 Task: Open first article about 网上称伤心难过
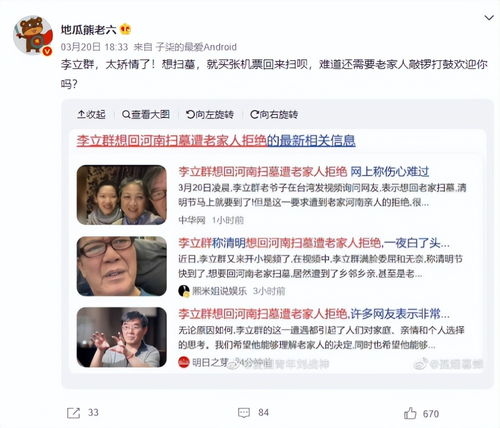304,172
